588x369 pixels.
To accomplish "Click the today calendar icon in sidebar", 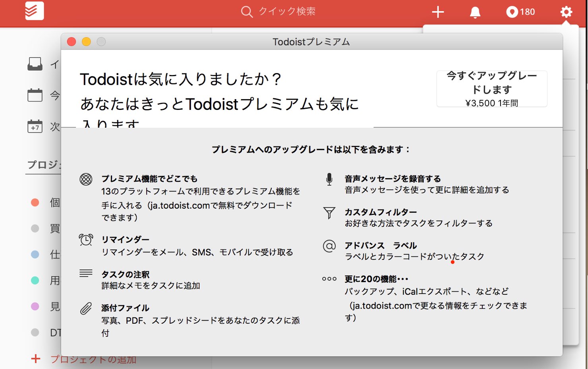I will (35, 95).
